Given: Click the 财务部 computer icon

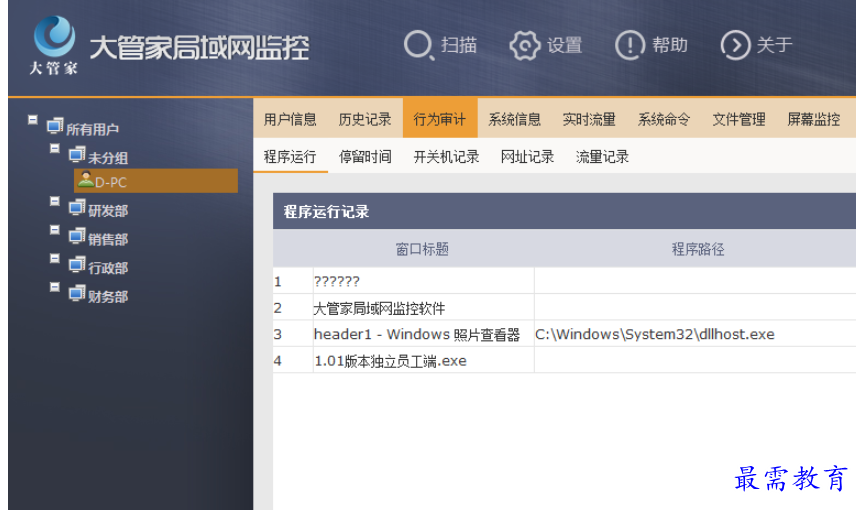Looking at the screenshot, I should (x=77, y=294).
